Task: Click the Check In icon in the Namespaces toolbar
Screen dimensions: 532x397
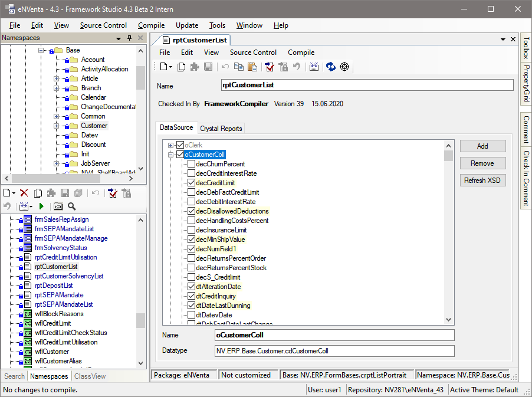Action: pos(113,193)
